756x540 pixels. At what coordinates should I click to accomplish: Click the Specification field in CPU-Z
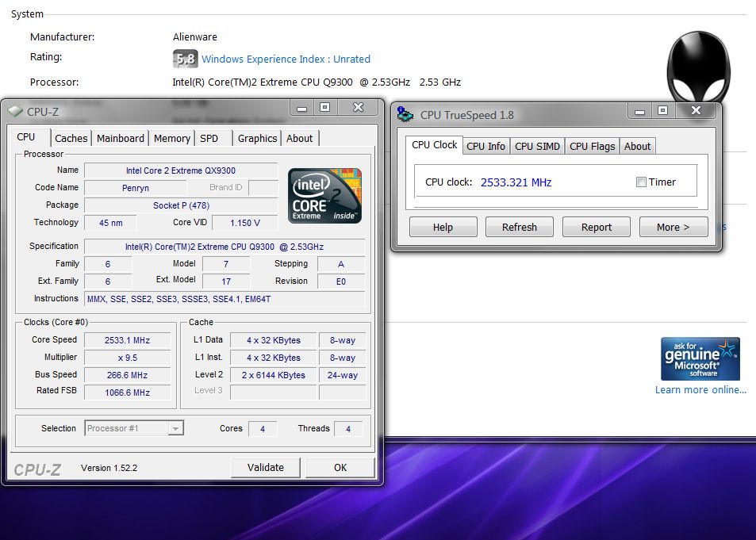224,247
